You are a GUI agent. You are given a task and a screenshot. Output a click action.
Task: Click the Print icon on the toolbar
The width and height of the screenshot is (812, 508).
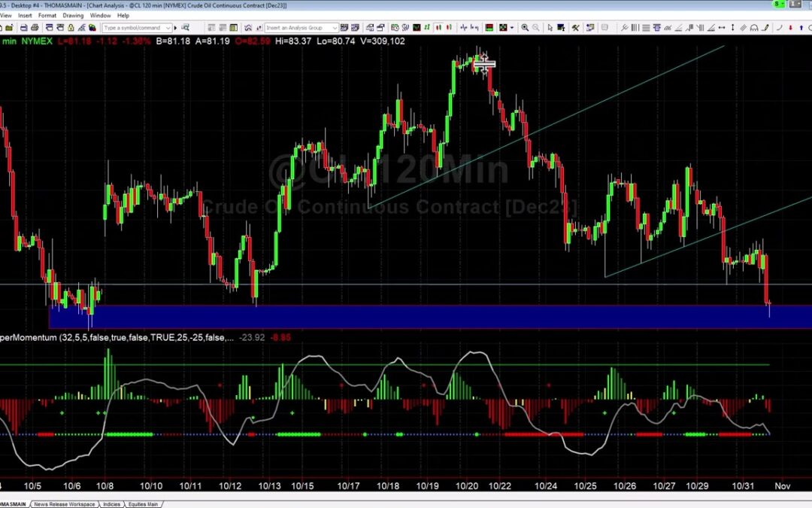pyautogui.click(x=35, y=28)
